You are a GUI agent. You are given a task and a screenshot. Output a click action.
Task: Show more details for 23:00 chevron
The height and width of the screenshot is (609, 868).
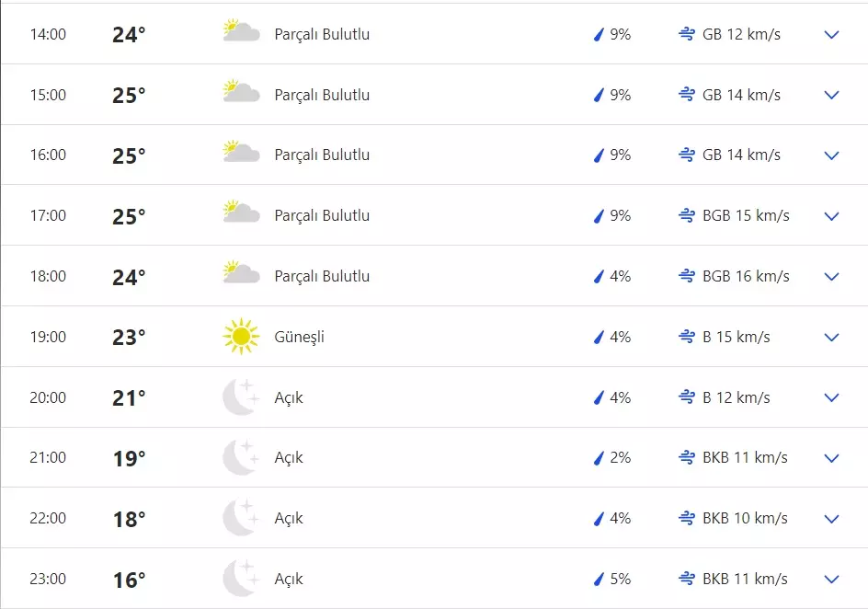[x=832, y=580]
